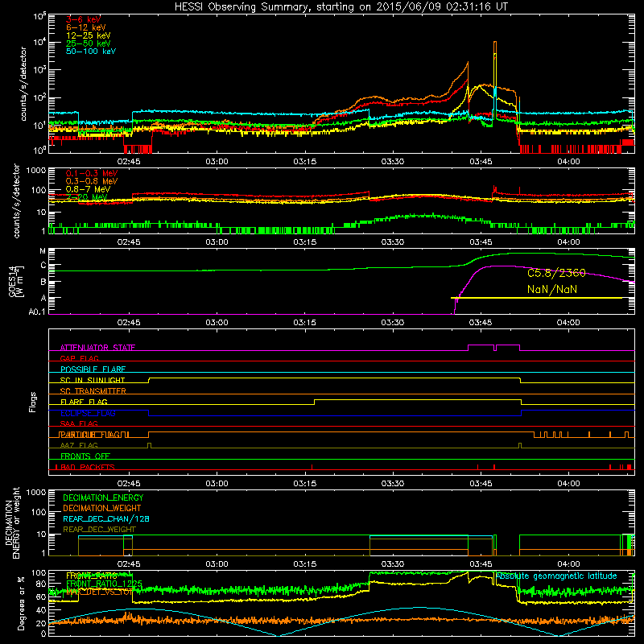Select the GAP_FLAG label
Image resolution: width=644 pixels, height=644 pixels.
(79, 358)
